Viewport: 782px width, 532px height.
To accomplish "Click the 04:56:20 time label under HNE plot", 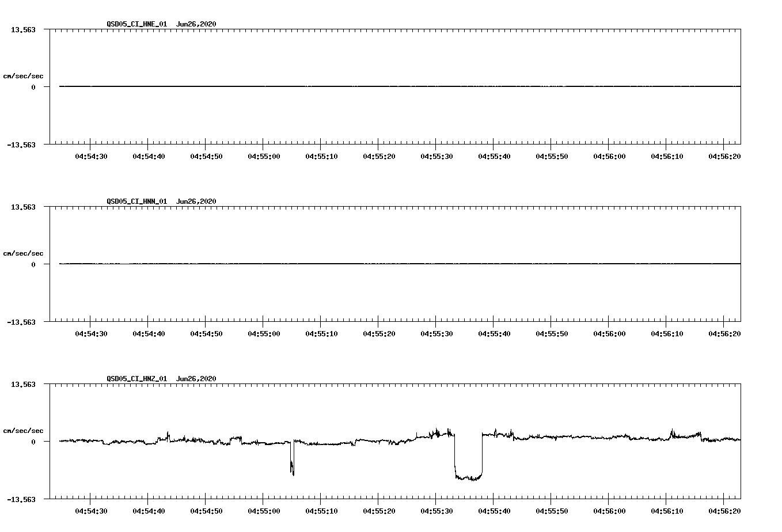I will pos(724,157).
